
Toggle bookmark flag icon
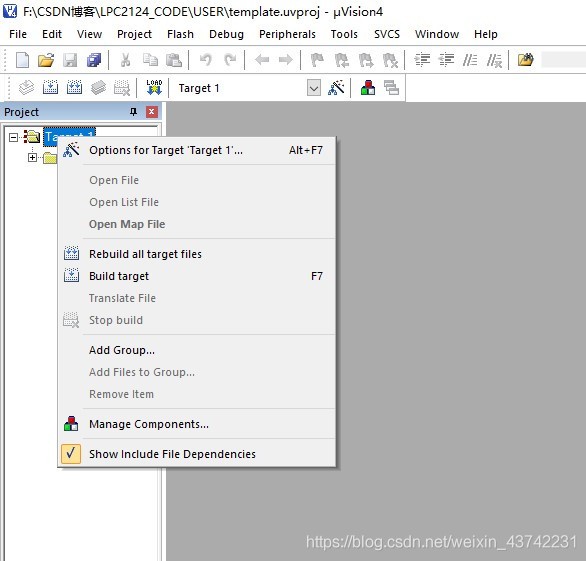317,60
